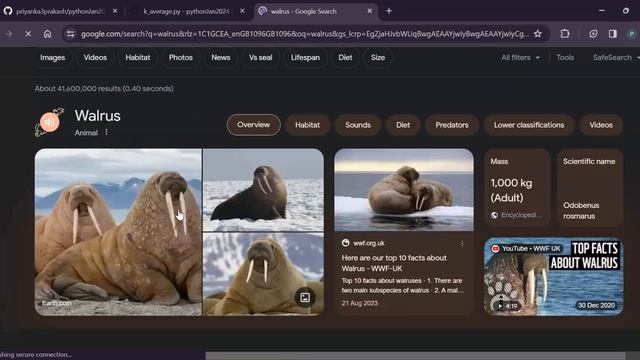Open more options dots beside Animal

(107, 132)
